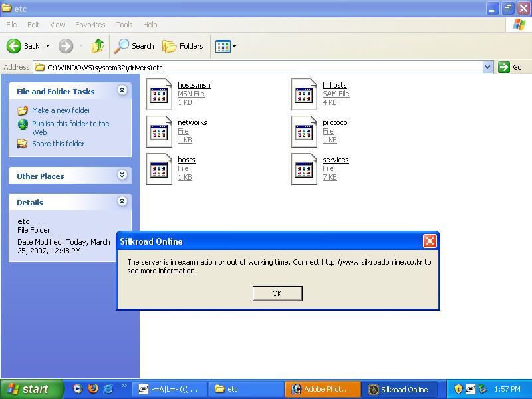Open the Tools menu
Screen dimensions: 532x399
point(124,25)
